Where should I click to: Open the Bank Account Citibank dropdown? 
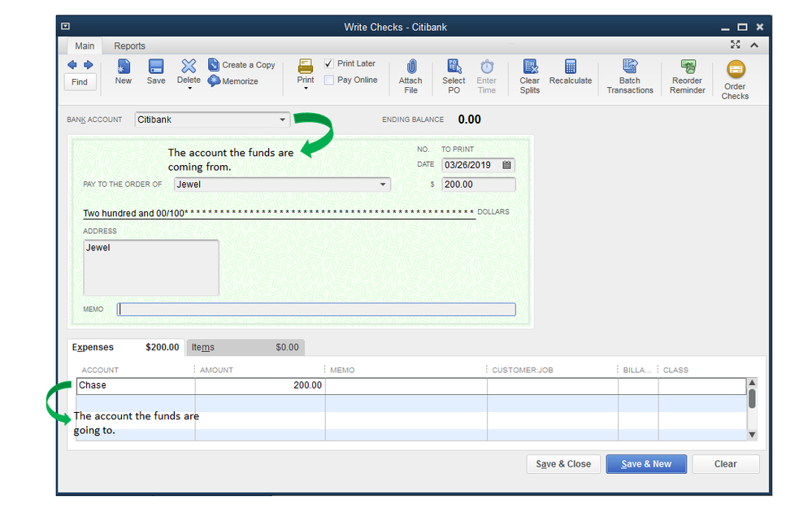coord(282,119)
